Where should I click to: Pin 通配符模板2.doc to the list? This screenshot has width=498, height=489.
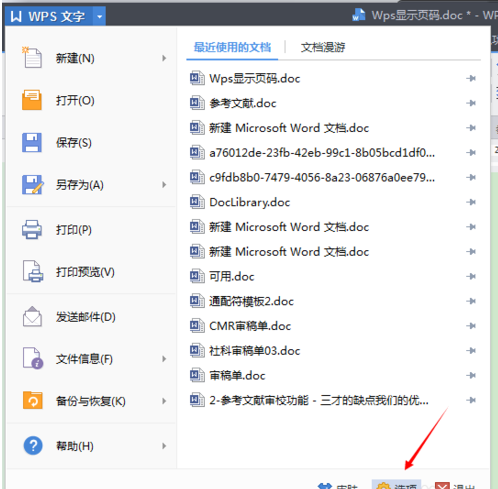click(x=471, y=301)
